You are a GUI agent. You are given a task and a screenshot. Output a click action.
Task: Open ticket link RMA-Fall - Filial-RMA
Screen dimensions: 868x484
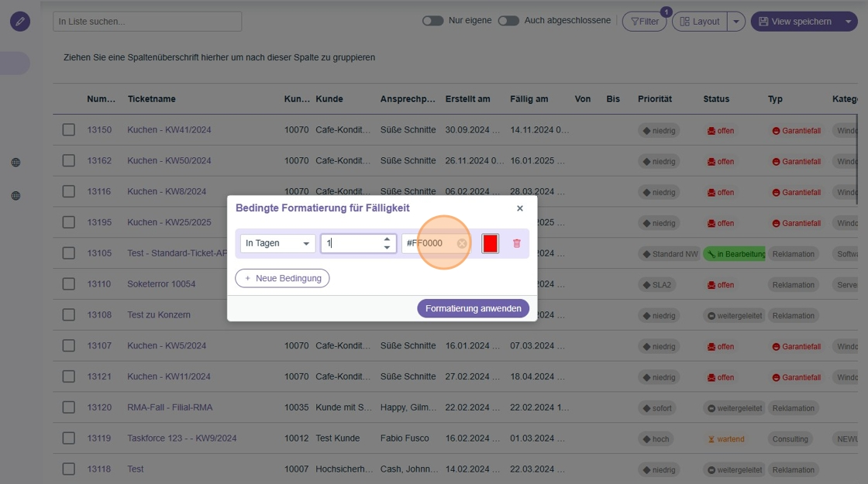170,407
